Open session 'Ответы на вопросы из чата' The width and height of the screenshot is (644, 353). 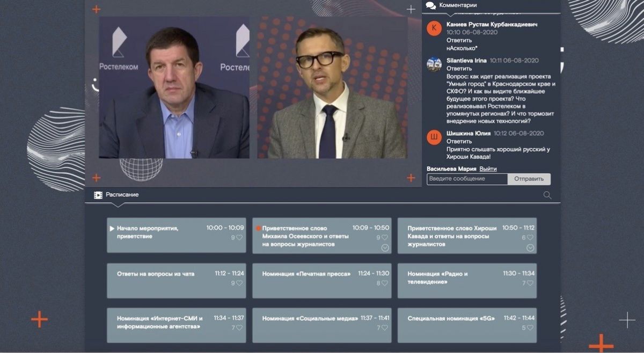(177, 281)
